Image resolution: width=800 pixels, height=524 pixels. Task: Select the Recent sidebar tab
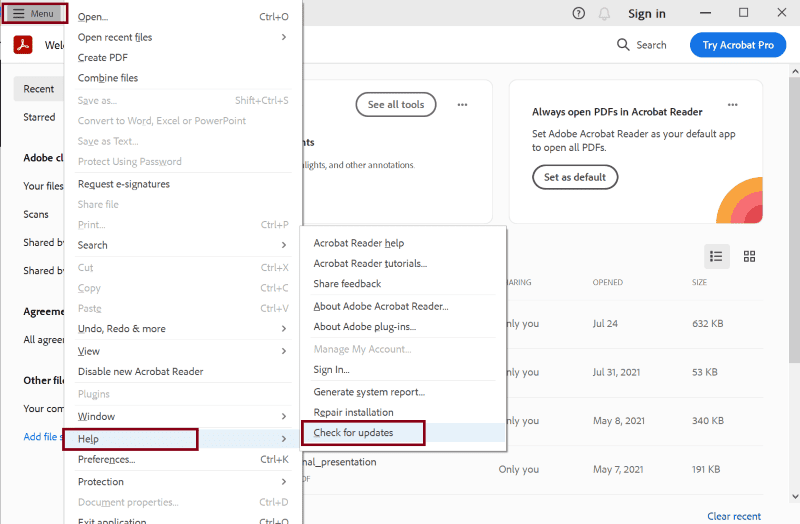point(39,89)
